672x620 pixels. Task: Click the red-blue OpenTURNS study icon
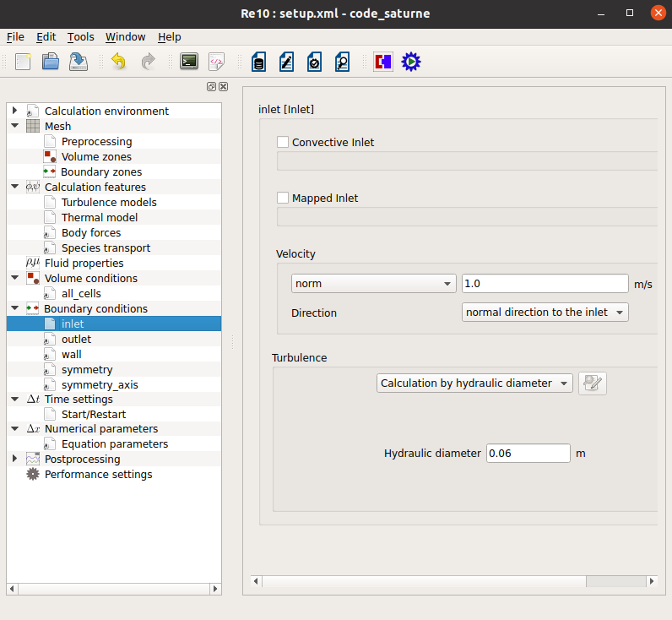(384, 62)
